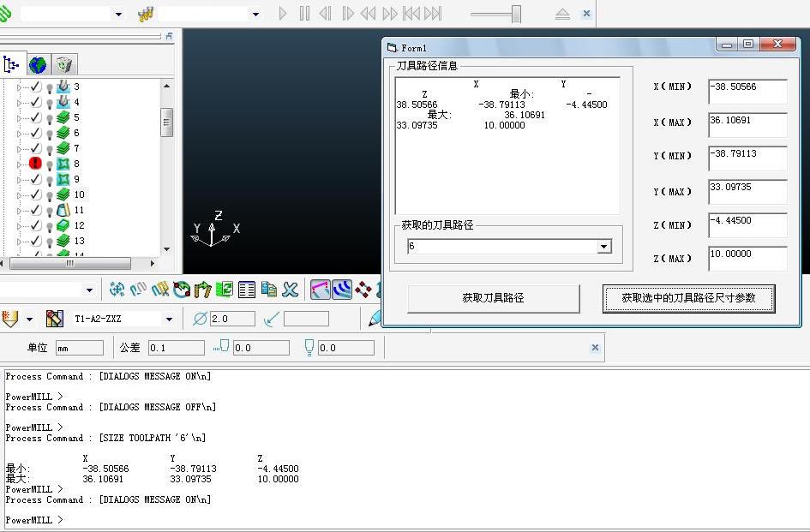Click the explorer horizontal scrollbar thumb

[x=70, y=263]
